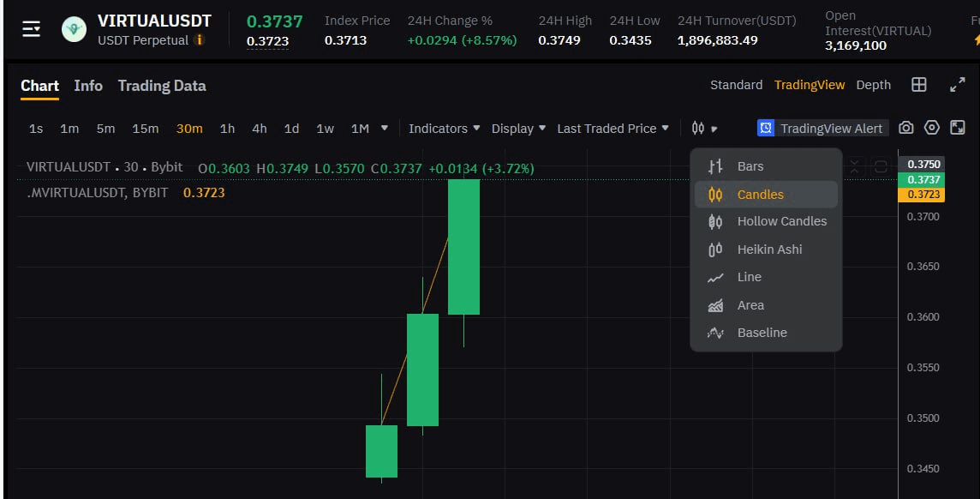Select the 5m timeframe
Image resolution: width=980 pixels, height=499 pixels.
click(105, 129)
